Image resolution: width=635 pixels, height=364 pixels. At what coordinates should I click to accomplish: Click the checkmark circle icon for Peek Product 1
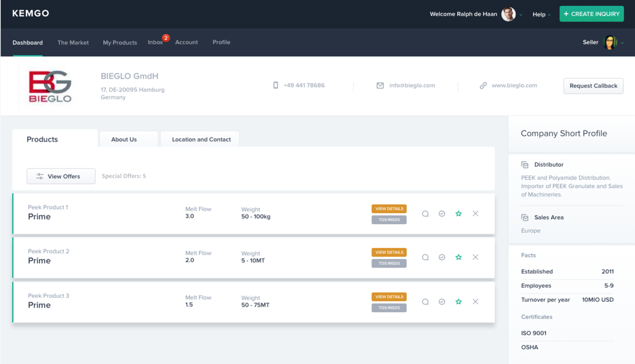pyautogui.click(x=442, y=214)
